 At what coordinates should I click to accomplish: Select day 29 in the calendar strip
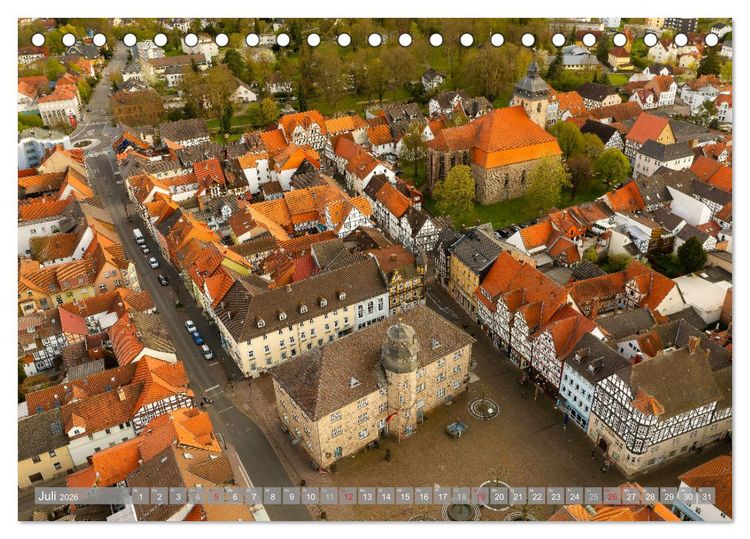point(669,496)
